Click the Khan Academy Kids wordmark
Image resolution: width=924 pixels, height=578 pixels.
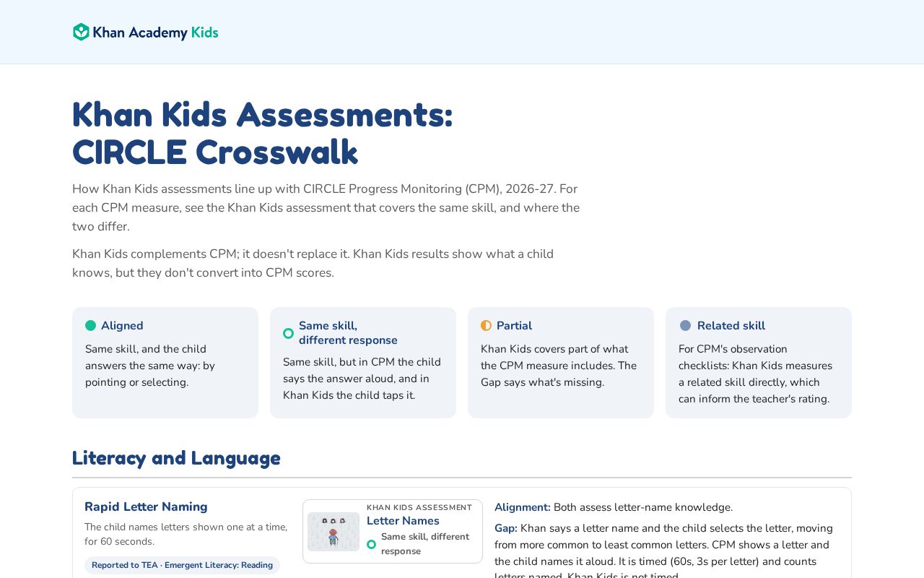pos(155,33)
